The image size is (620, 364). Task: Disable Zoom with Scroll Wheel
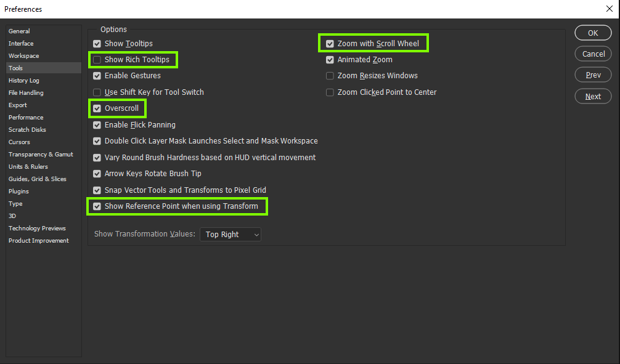tap(330, 43)
